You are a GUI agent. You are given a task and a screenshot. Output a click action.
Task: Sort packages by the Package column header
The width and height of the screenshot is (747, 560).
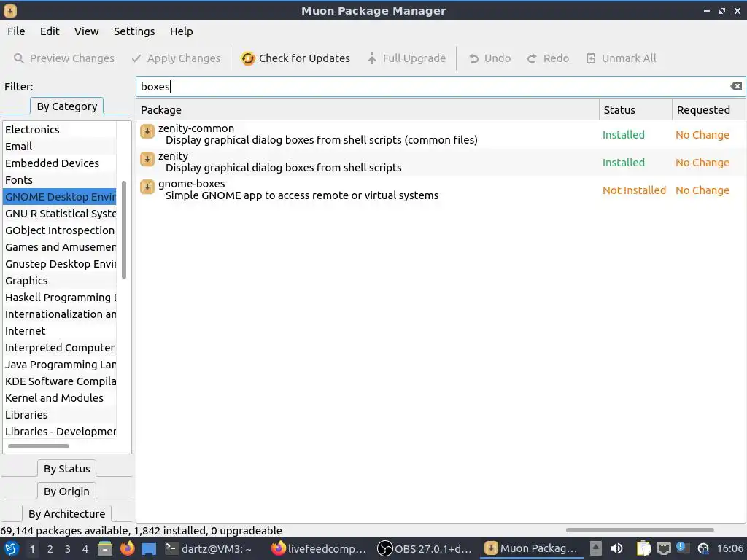pyautogui.click(x=368, y=110)
